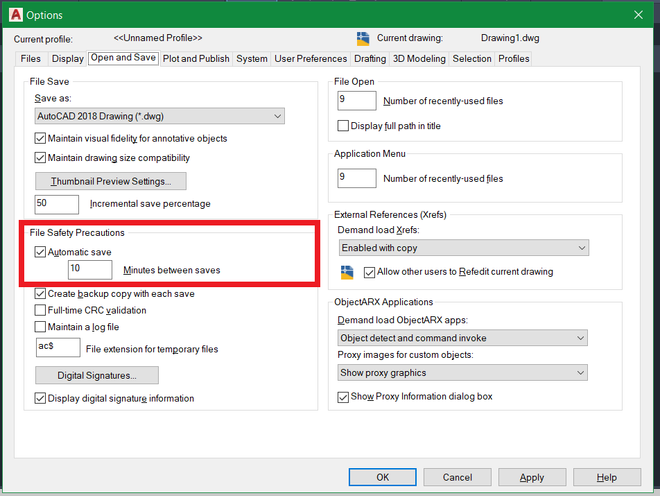The height and width of the screenshot is (496, 660).
Task: Open Digital Signatures dialog
Action: click(97, 375)
